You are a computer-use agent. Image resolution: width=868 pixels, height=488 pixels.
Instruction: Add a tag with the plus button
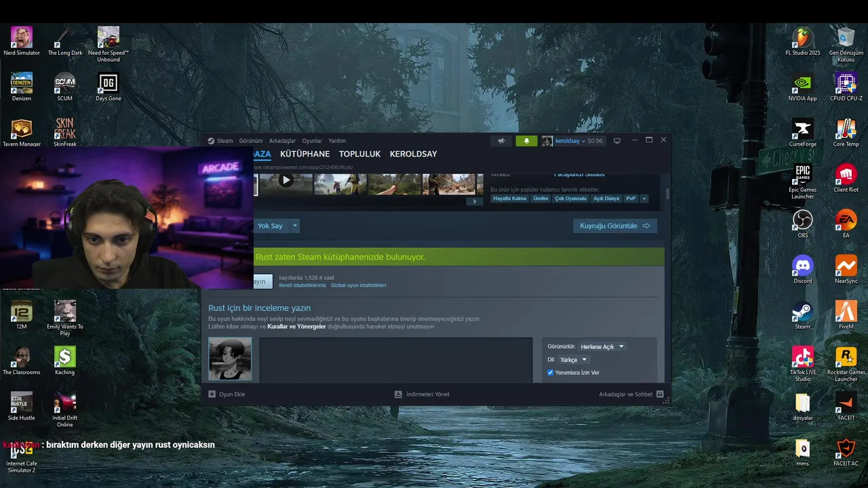644,199
